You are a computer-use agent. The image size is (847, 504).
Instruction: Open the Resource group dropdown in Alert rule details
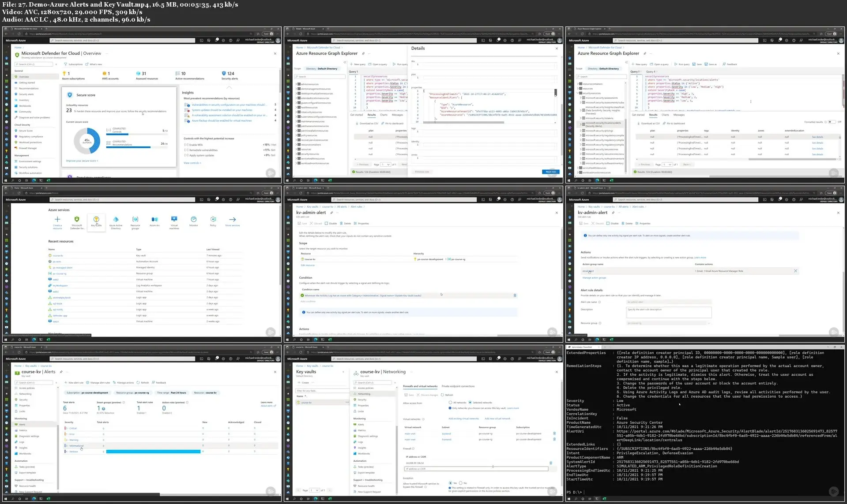tap(668, 323)
